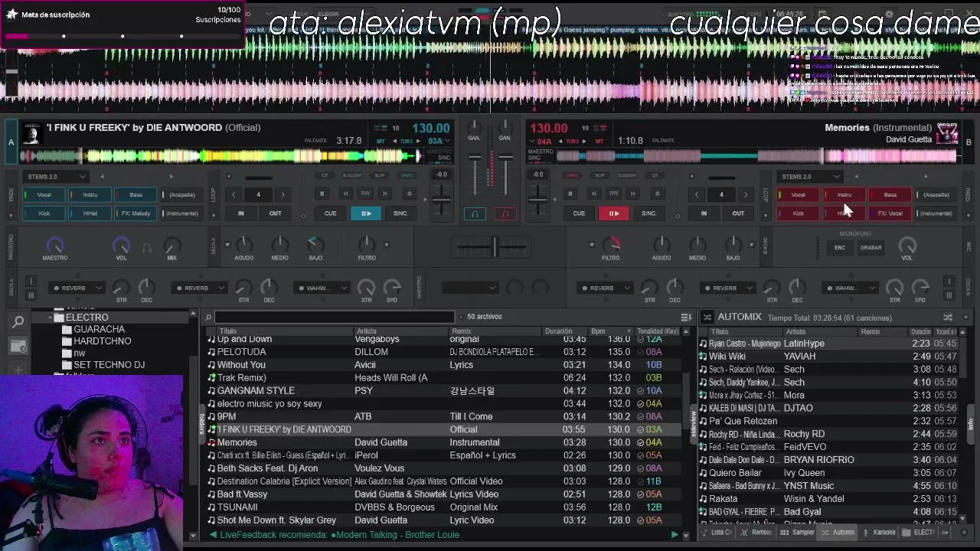Screen dimensions: 980x551
Task: Collapse the ELECTRO folder tree
Action: click(50, 317)
